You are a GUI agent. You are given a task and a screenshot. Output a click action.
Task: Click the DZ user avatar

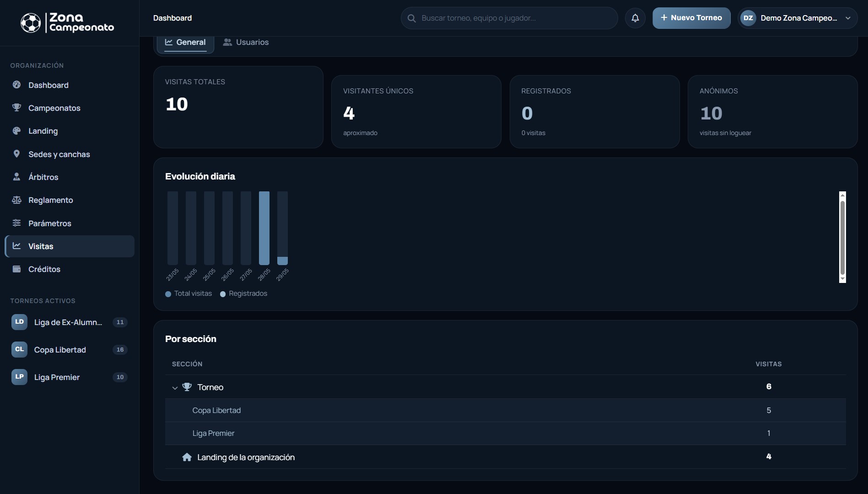click(748, 18)
